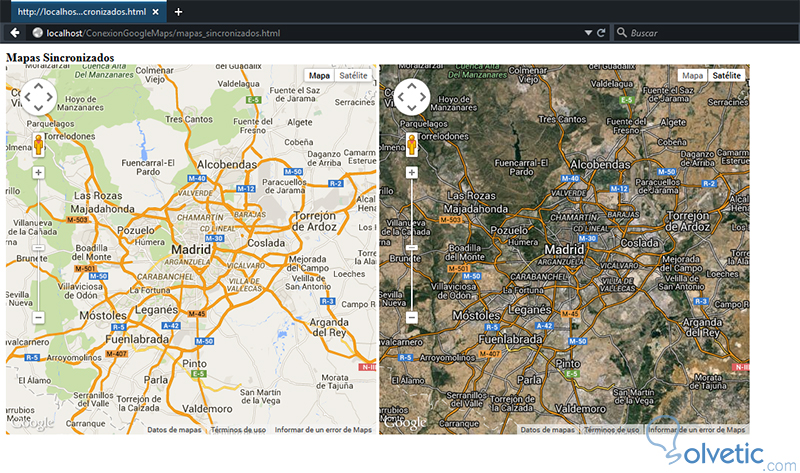This screenshot has width=800, height=473.
Task: Zoom out on the left map with the minus button
Action: [38, 317]
